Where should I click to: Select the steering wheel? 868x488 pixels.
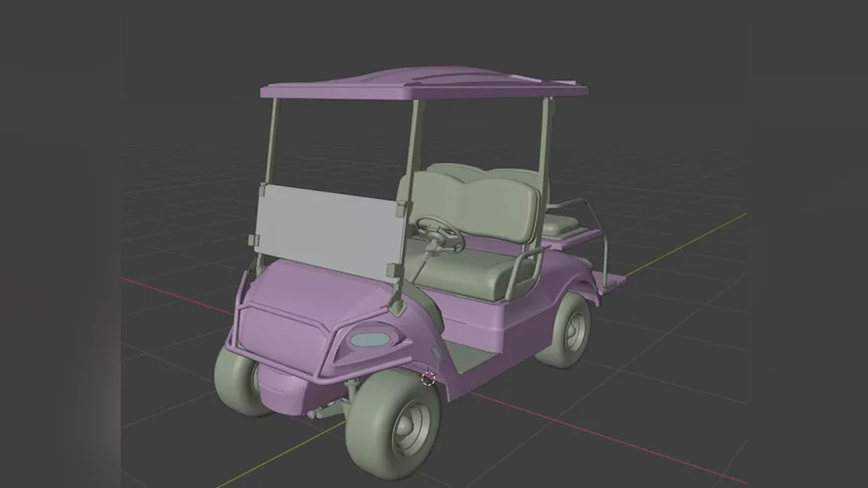coord(439,233)
